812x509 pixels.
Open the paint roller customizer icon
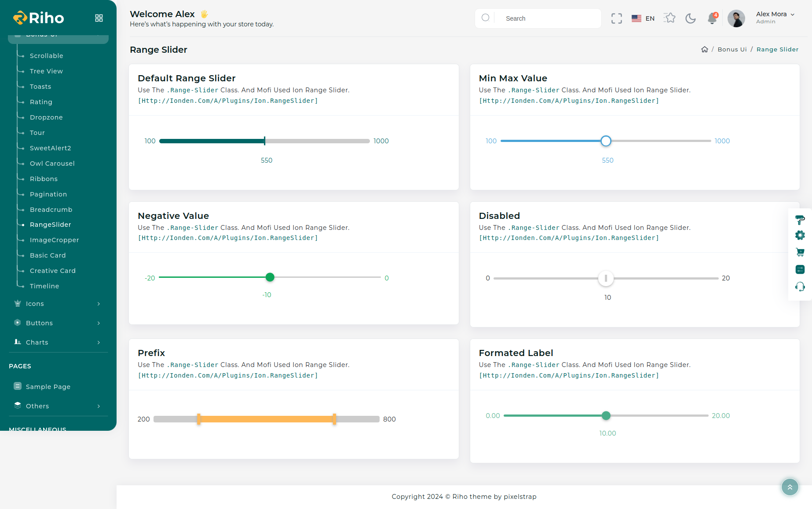[800, 219]
